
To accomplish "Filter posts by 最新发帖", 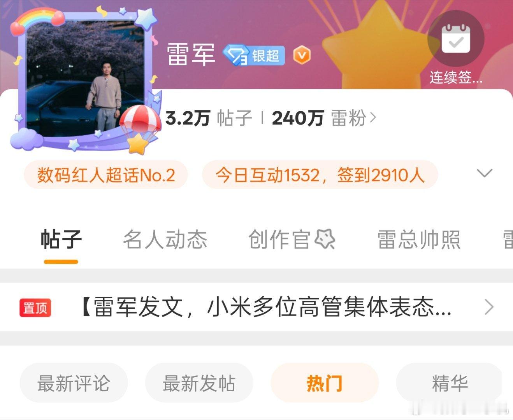I will [199, 383].
